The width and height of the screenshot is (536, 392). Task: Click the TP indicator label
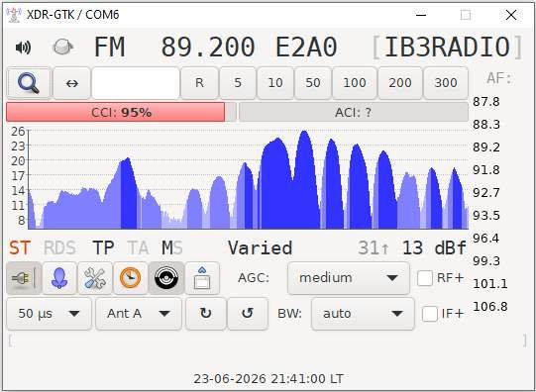[x=103, y=248]
